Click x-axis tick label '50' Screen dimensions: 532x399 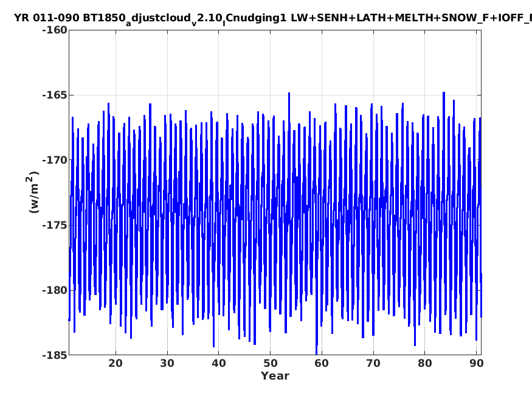pyautogui.click(x=270, y=363)
